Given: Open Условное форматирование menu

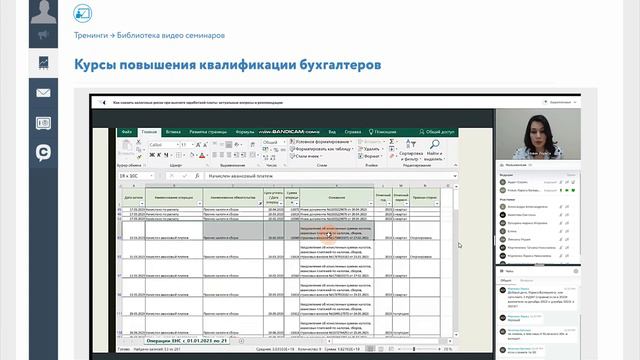Looking at the screenshot, I should click(321, 142).
